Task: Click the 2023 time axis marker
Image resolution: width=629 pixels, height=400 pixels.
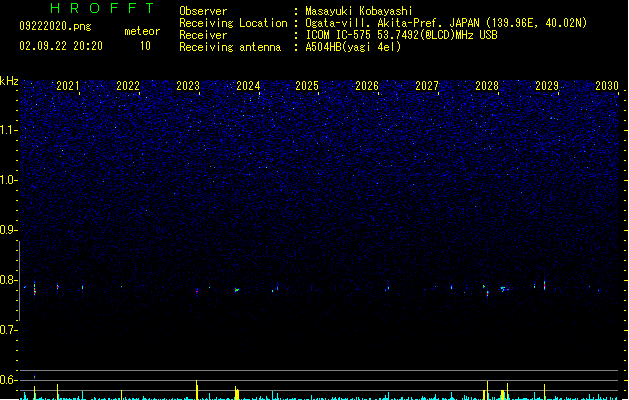Action: pos(188,86)
